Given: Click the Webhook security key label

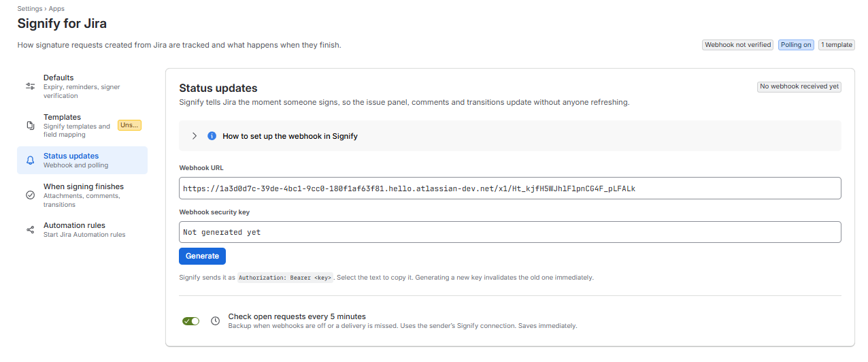Looking at the screenshot, I should [x=214, y=212].
